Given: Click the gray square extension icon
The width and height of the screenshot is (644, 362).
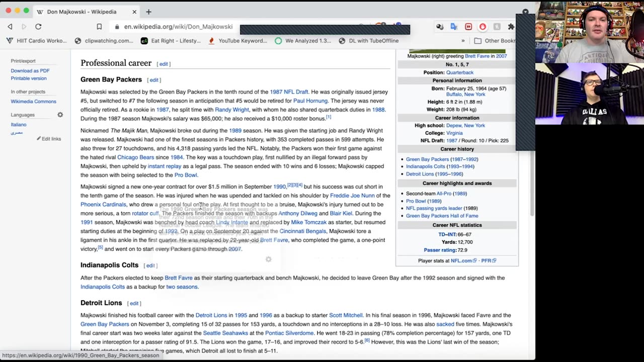Looking at the screenshot, I should 497,27.
